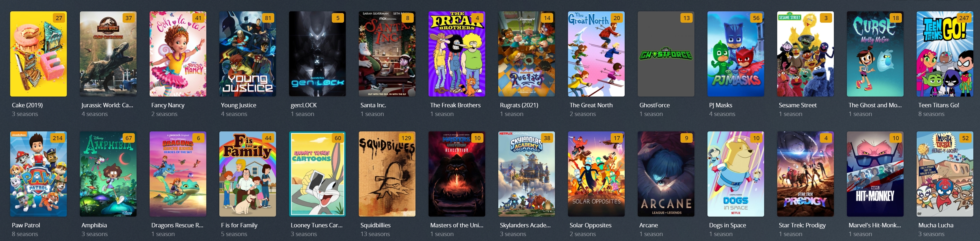Click the F is for Family title

click(x=239, y=225)
